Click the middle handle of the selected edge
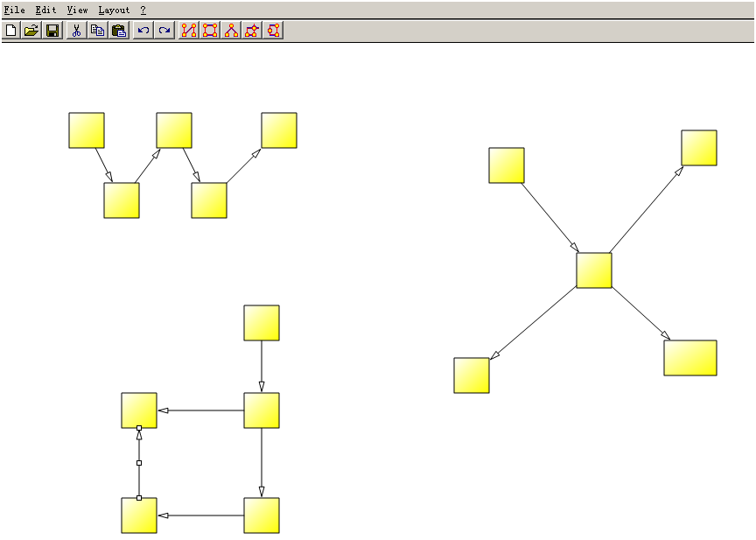 pyautogui.click(x=139, y=463)
